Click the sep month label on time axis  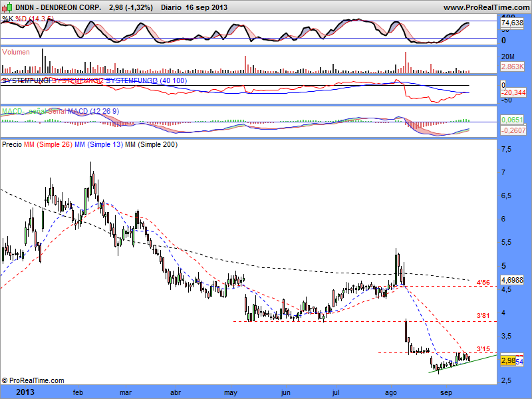click(446, 392)
